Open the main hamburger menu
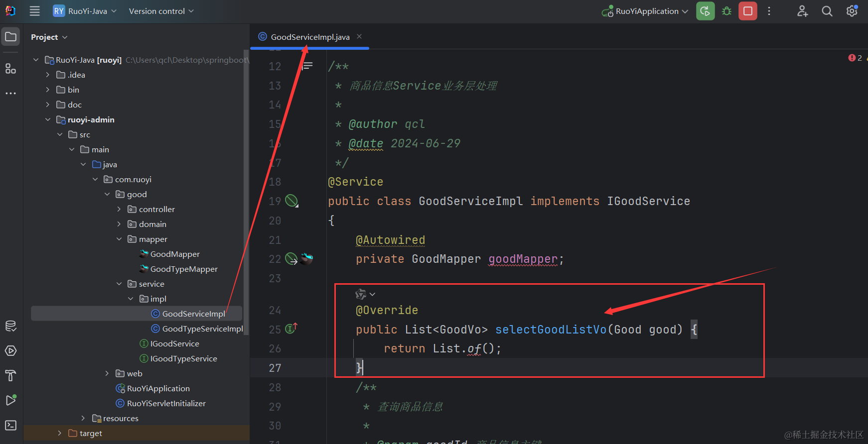The width and height of the screenshot is (868, 444). [x=34, y=11]
